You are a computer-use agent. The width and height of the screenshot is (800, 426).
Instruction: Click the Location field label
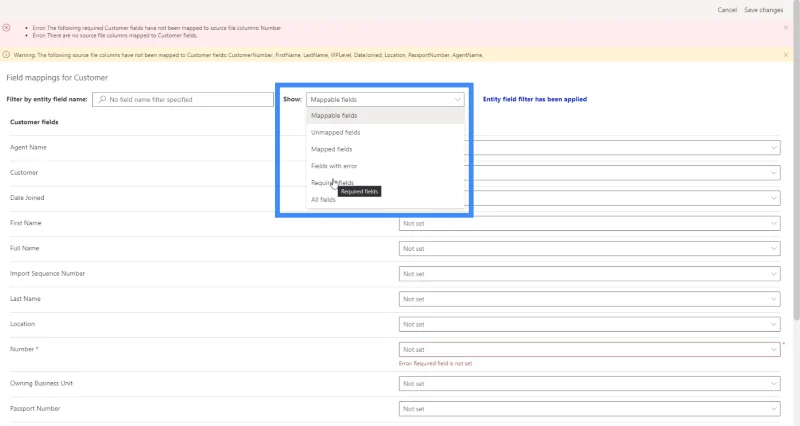[x=22, y=324]
